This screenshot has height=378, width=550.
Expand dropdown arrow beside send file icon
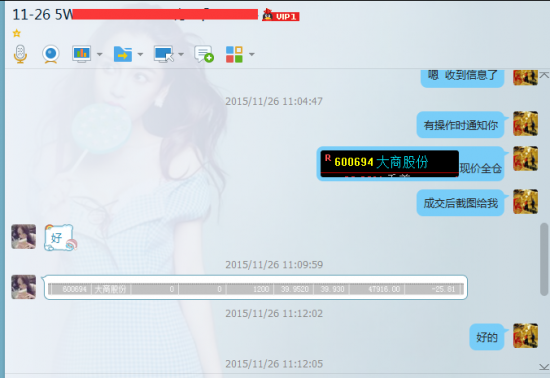tap(140, 54)
